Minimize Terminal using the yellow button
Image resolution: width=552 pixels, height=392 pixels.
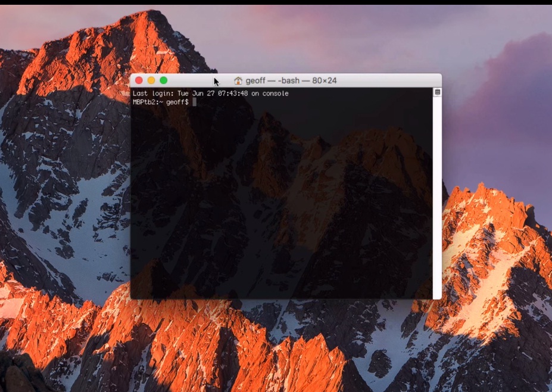[x=151, y=80]
